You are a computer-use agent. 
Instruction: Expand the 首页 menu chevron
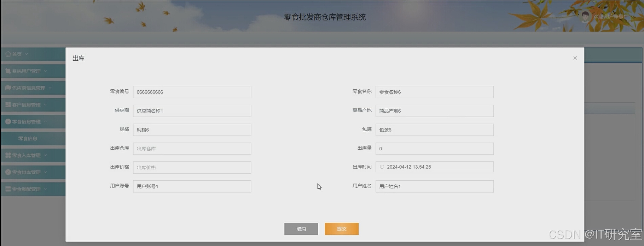27,54
